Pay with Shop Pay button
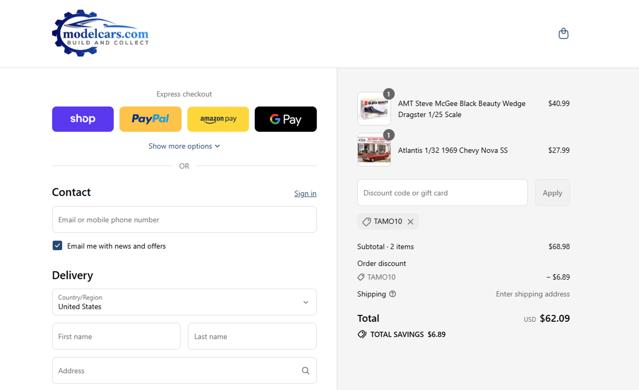This screenshot has width=639, height=390. click(x=83, y=119)
